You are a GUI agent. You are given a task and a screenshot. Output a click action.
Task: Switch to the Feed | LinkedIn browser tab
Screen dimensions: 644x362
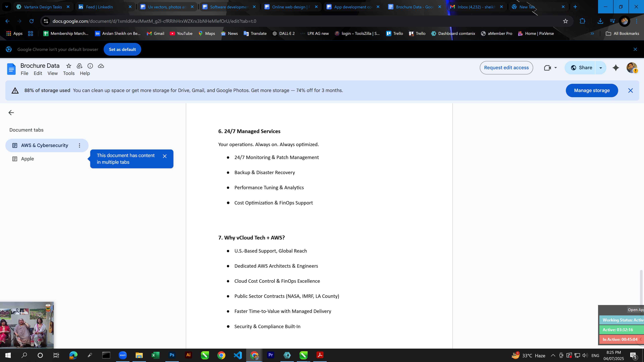[x=99, y=7]
